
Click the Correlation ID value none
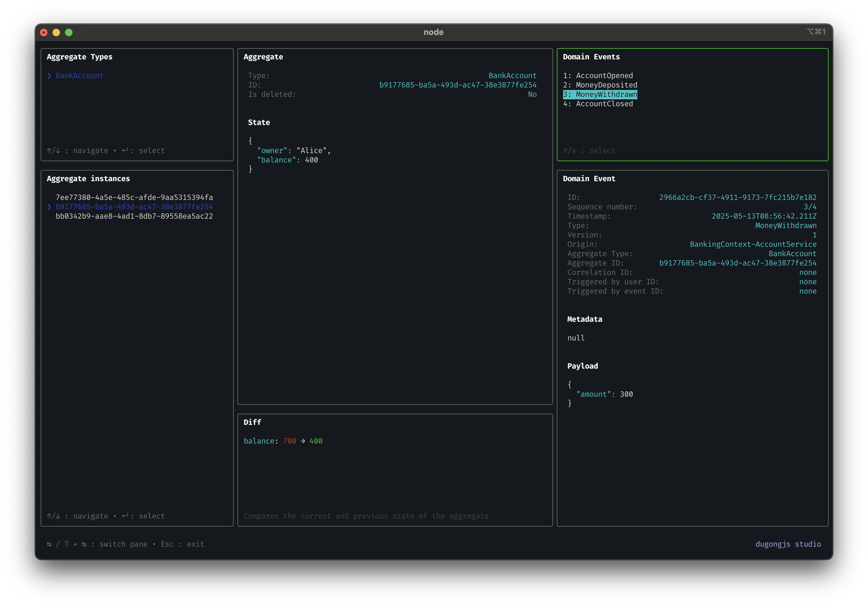point(808,273)
